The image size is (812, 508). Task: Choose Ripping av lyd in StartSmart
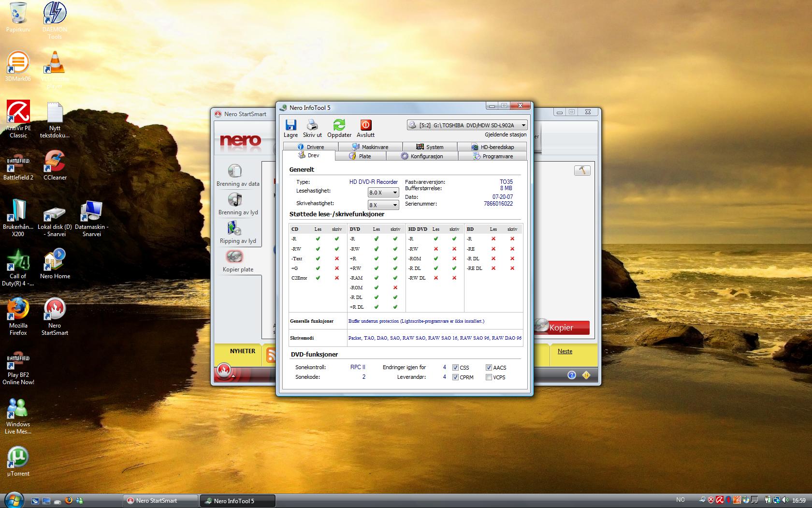coord(238,232)
